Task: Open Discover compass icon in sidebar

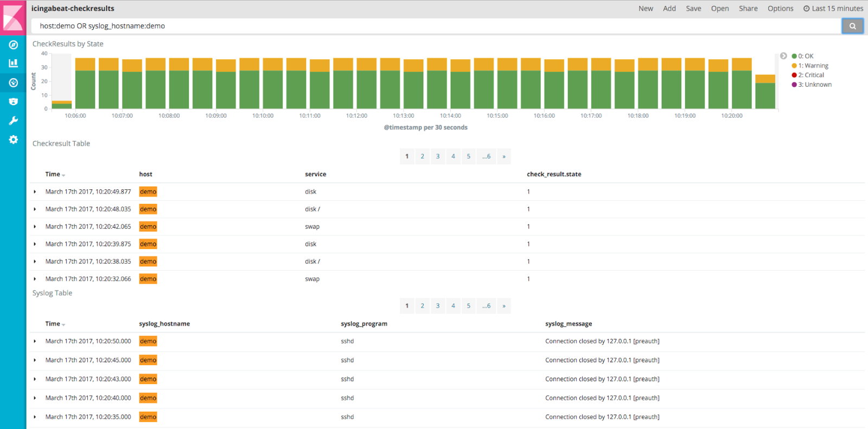Action: coord(13,45)
